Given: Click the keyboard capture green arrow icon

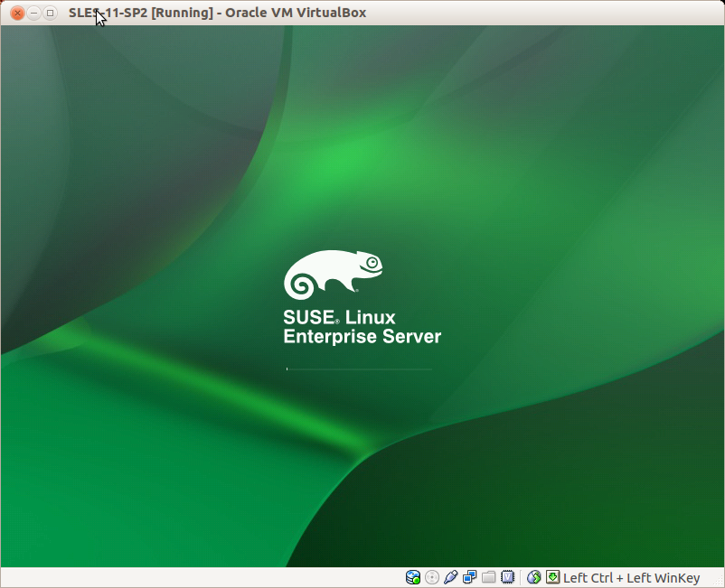Looking at the screenshot, I should 552,577.
